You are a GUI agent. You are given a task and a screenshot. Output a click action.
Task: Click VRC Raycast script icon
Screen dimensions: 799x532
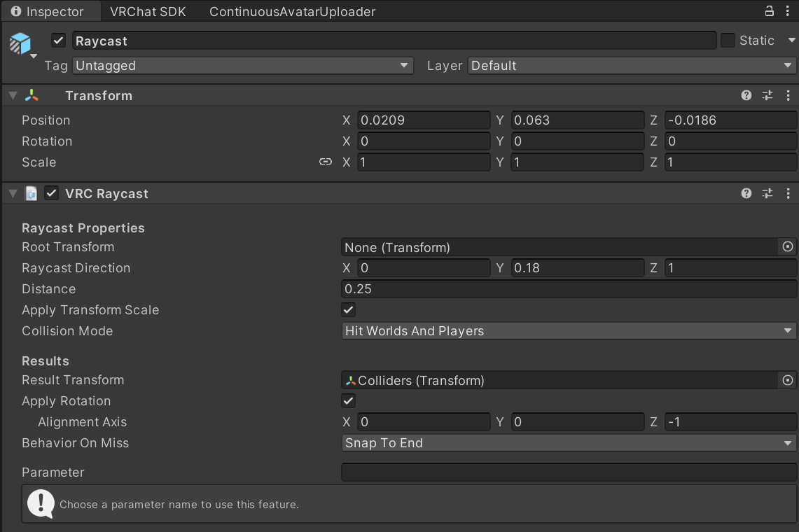(x=32, y=194)
